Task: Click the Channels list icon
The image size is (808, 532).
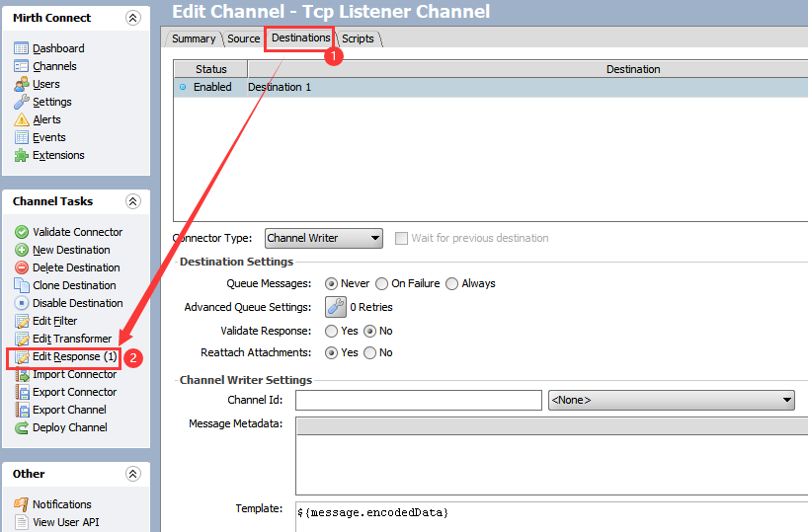Action: click(21, 66)
